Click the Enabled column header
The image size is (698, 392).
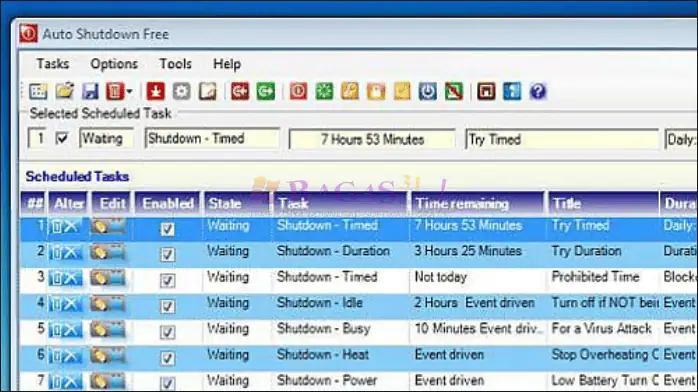168,204
